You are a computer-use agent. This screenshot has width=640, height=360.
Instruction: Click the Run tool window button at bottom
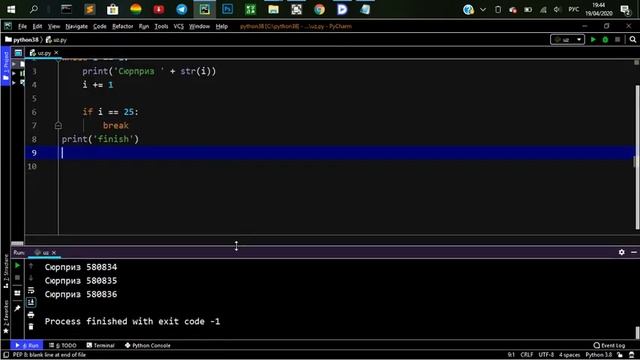point(27,345)
